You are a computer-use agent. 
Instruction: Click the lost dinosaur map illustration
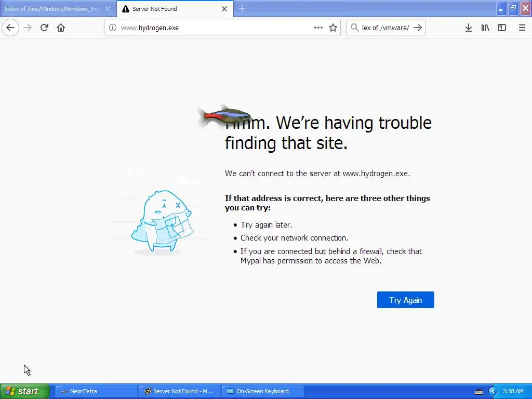[x=162, y=221]
